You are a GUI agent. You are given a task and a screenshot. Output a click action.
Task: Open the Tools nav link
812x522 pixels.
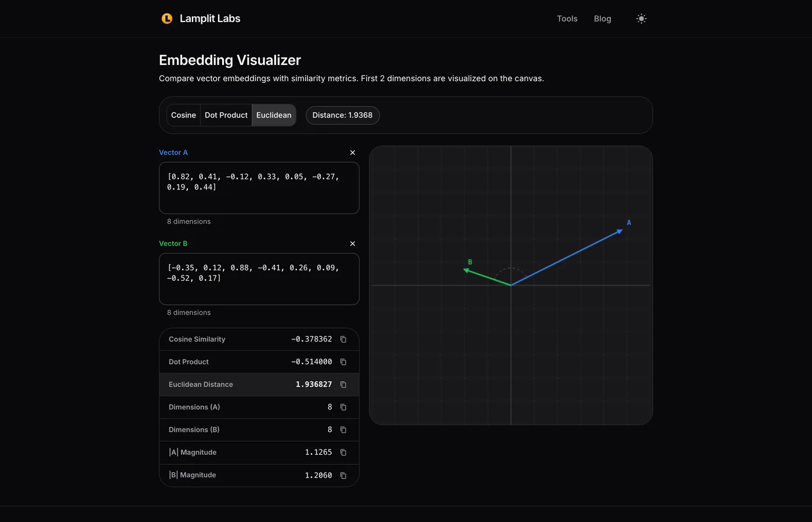(x=567, y=19)
